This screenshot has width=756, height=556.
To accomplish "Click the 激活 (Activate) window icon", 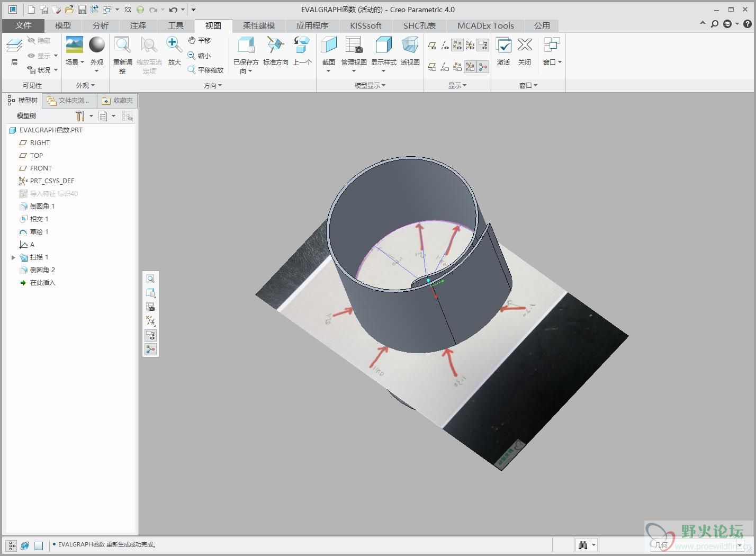I will [x=503, y=46].
